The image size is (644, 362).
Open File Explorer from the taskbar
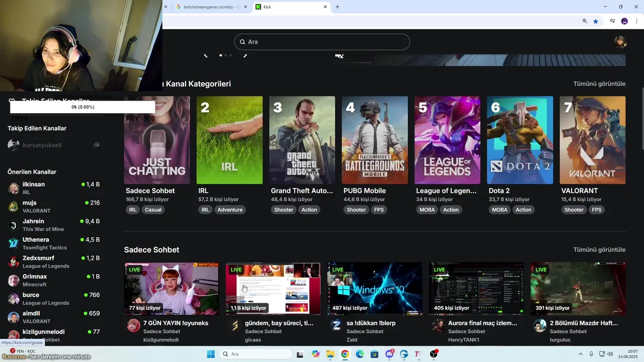pyautogui.click(x=330, y=354)
